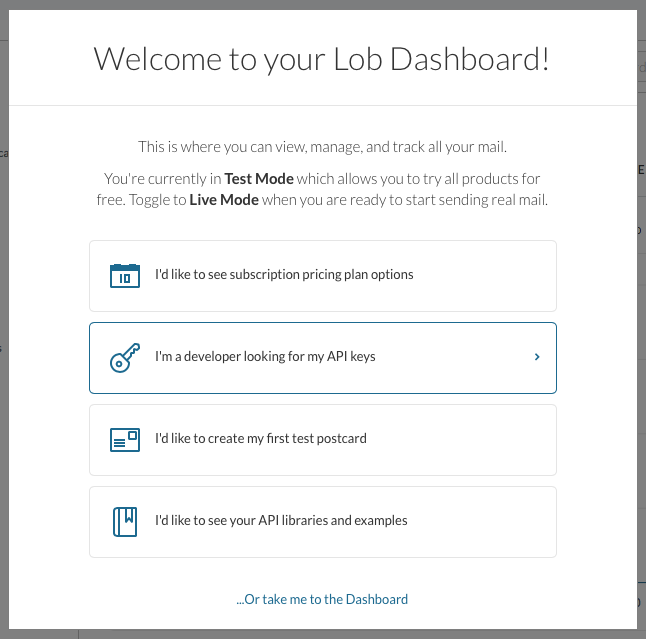
Task: Pick "I'd like to see your API libraries and examples"
Action: click(323, 522)
